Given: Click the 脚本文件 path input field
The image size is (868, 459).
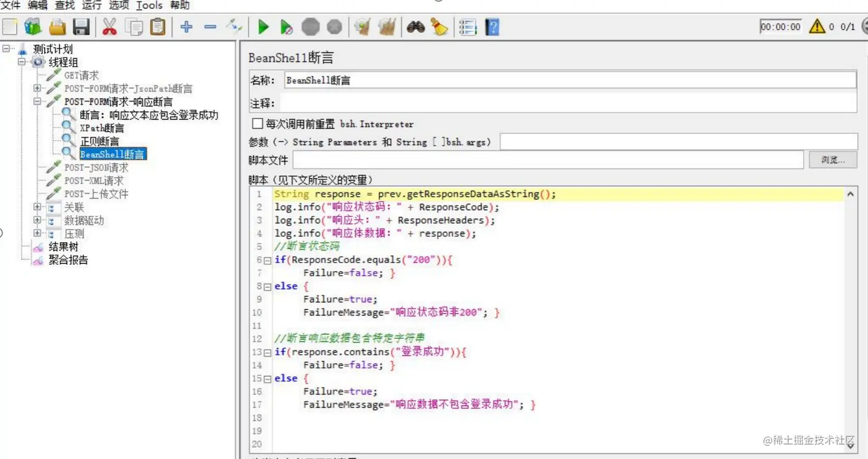Looking at the screenshot, I should (x=548, y=160).
